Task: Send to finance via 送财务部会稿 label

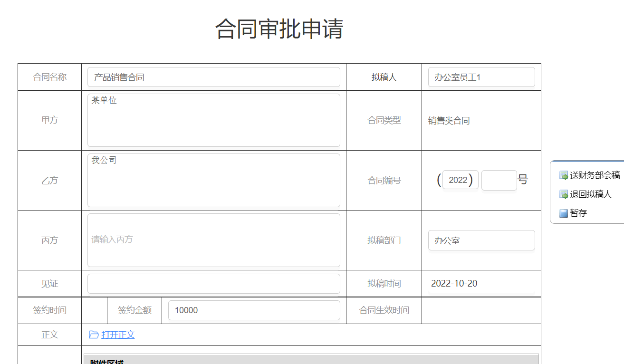Action: click(595, 175)
